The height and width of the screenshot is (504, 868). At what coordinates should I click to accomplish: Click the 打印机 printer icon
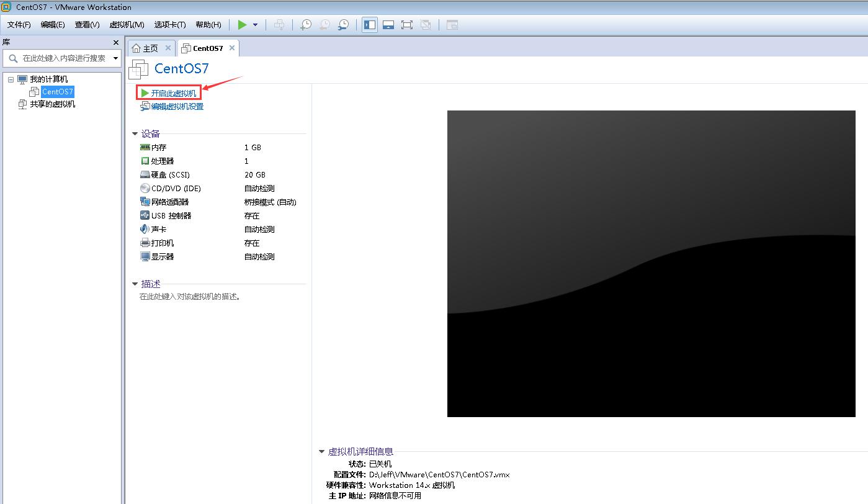(x=145, y=243)
